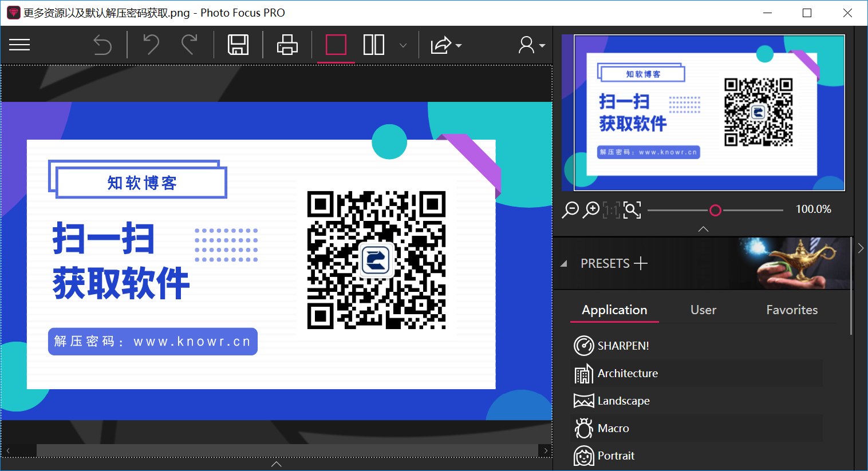Viewport: 868px width, 471px height.
Task: Click the scroll left arrow under the image
Action: [x=8, y=450]
